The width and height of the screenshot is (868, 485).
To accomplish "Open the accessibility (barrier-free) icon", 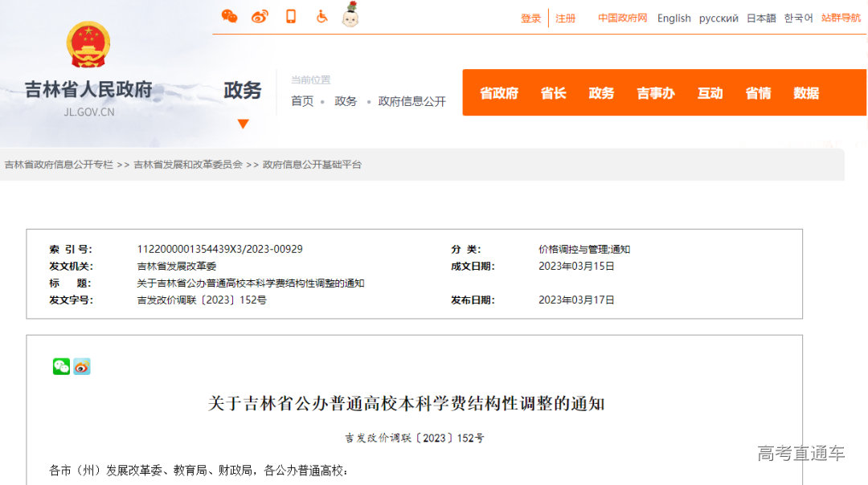I will [x=320, y=16].
